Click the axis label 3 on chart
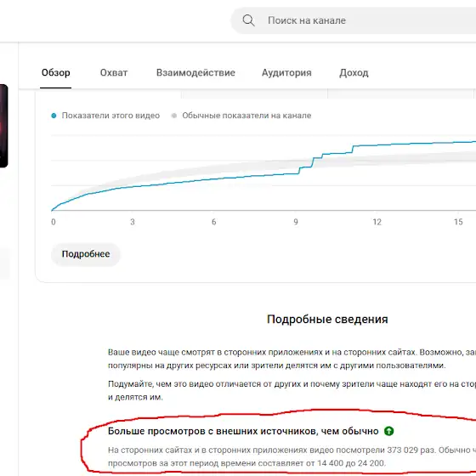 (133, 222)
